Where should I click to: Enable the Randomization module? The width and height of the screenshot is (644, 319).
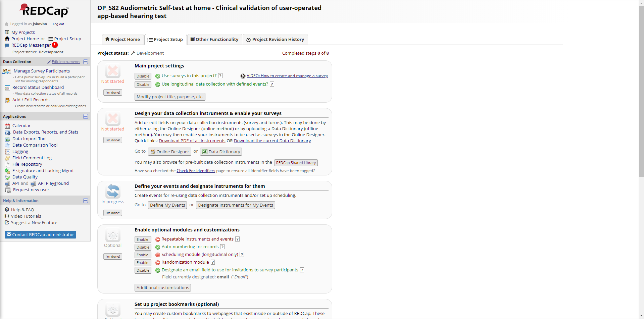143,263
